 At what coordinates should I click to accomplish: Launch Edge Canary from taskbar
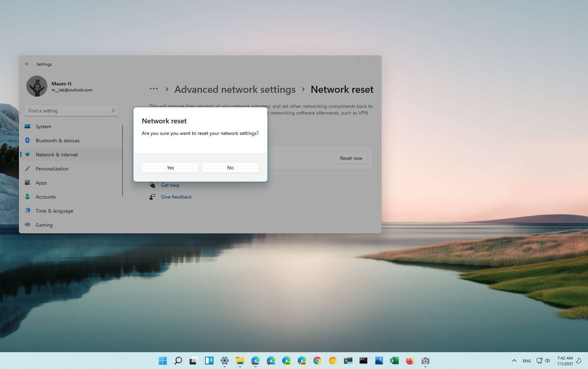(x=302, y=361)
